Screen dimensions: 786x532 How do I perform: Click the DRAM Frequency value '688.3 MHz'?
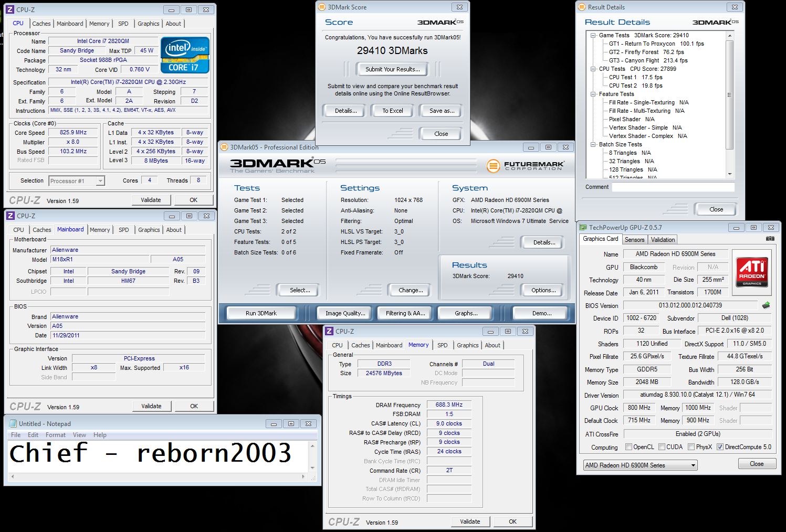tap(449, 405)
